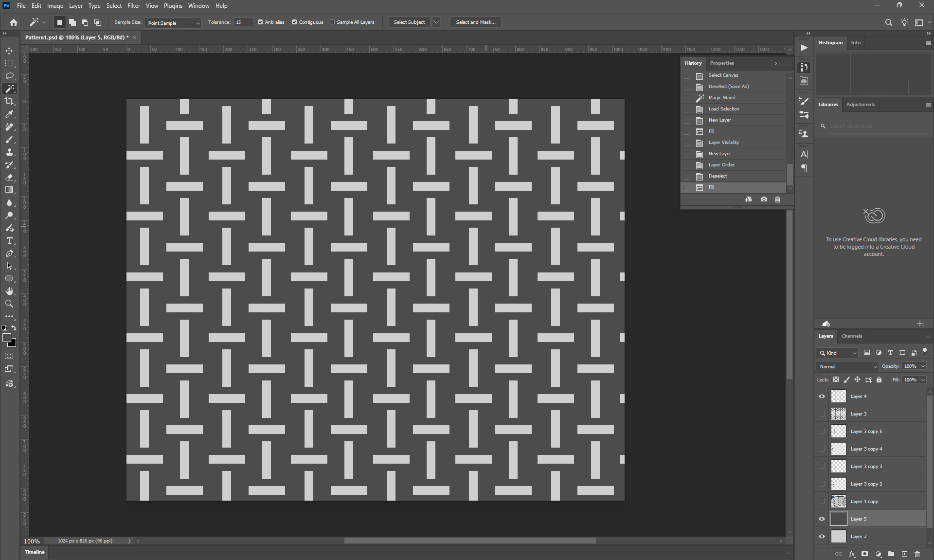The image size is (934, 560).
Task: Hide Layer 4 with eye icon
Action: (x=822, y=396)
